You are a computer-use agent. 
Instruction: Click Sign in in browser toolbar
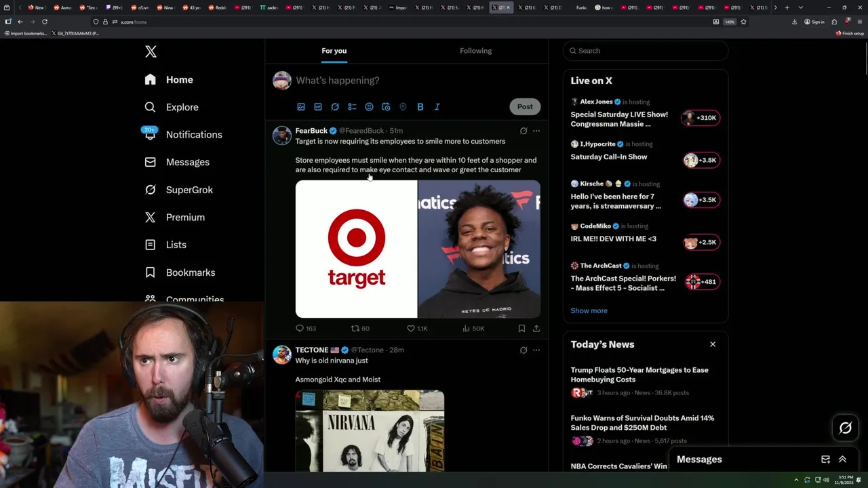814,22
